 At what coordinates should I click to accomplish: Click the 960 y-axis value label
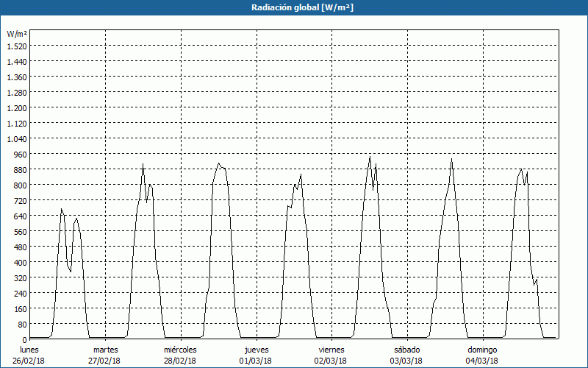19,154
